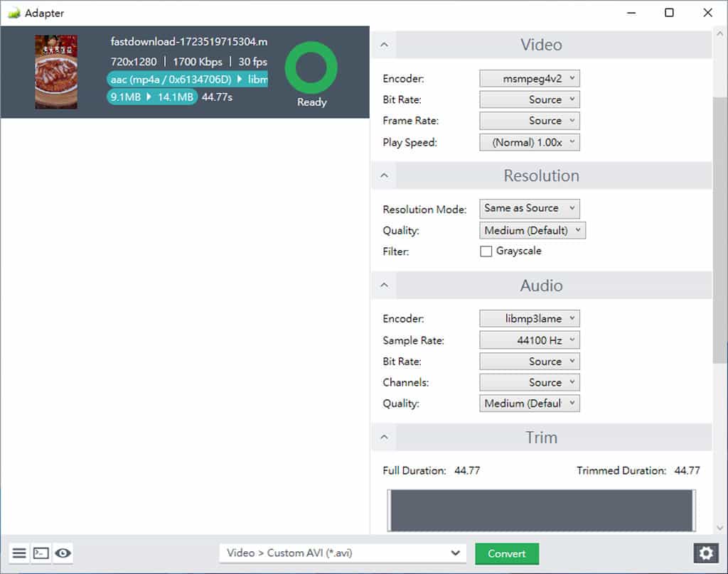Screen dimensions: 728x574
Task: Close the Adapter window
Action: (x=707, y=13)
